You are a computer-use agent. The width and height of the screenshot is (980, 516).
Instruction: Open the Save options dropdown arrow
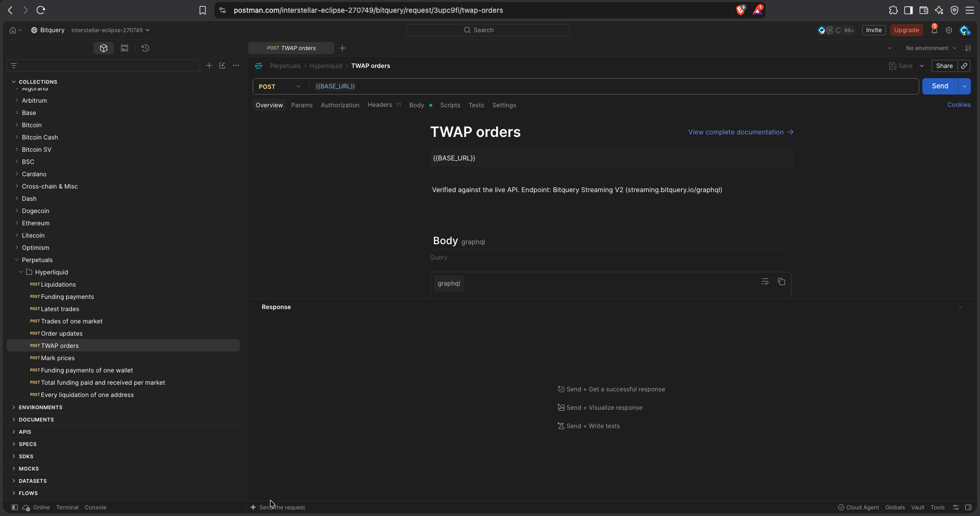tap(922, 66)
